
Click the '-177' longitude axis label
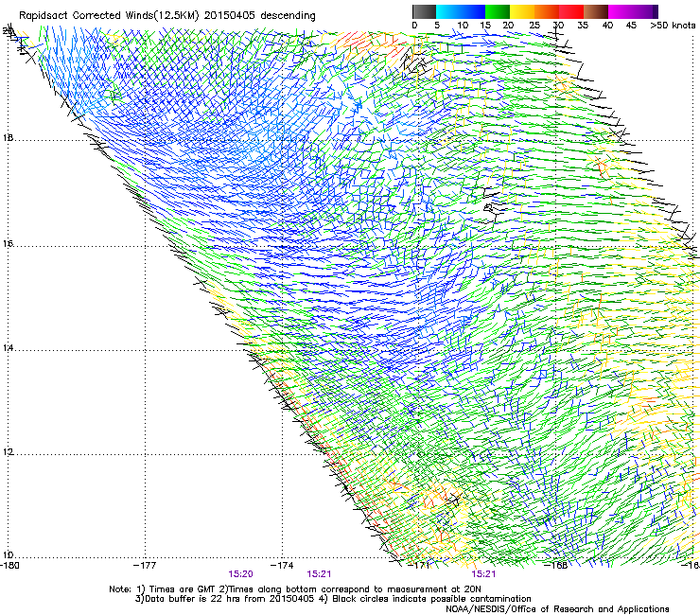click(145, 566)
